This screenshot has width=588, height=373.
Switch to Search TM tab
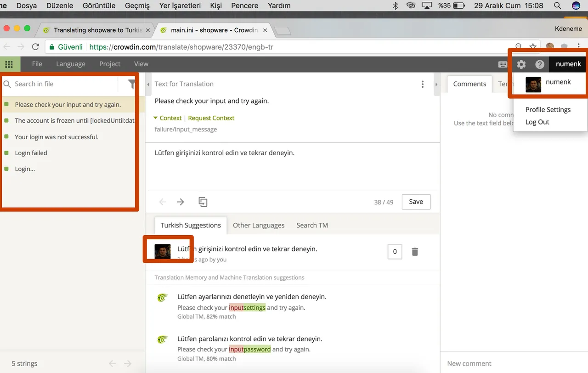312,225
